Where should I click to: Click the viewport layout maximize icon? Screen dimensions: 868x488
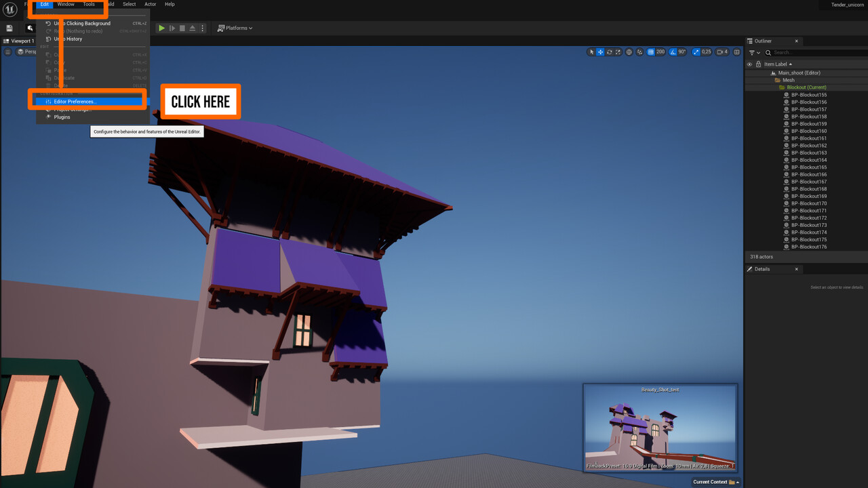click(737, 52)
